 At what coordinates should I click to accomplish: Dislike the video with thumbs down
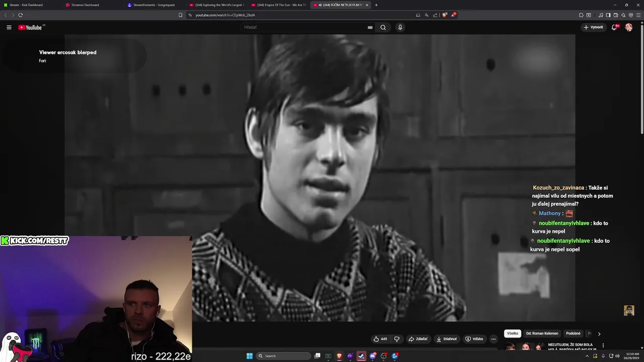pyautogui.click(x=396, y=339)
